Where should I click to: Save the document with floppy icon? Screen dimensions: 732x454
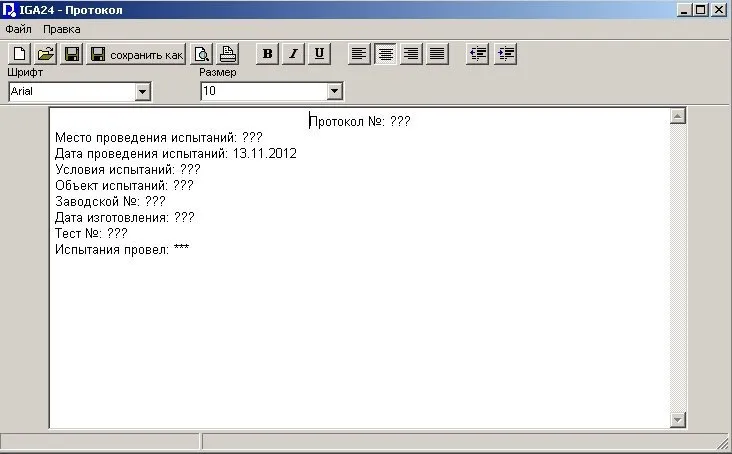click(x=72, y=54)
